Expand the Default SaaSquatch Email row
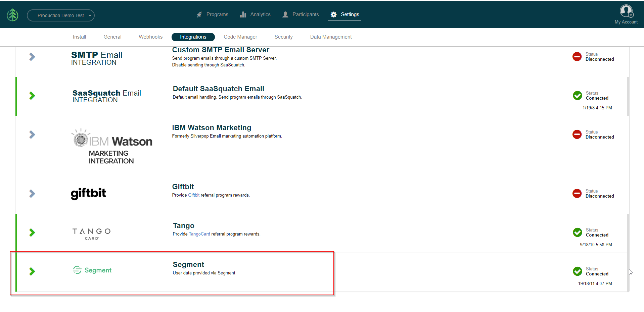Viewport: 644px width, 312px height. tap(32, 96)
